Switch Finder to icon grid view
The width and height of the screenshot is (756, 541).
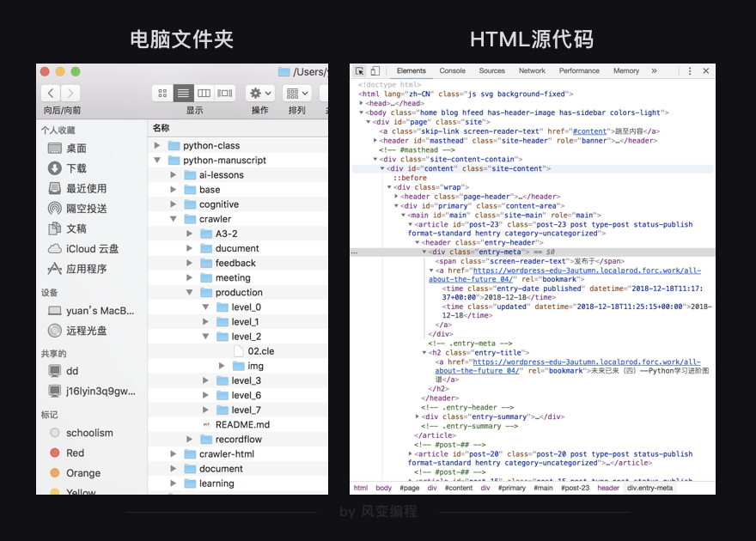click(x=162, y=93)
